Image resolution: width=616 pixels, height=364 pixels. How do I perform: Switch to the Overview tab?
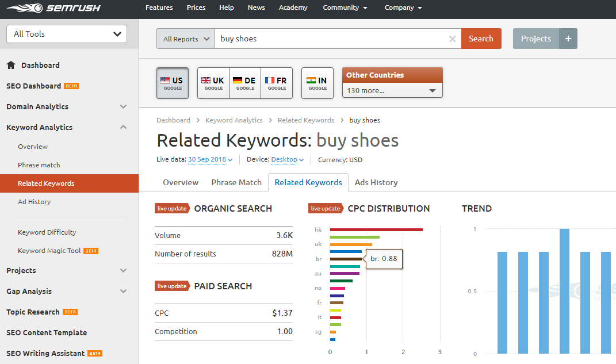181,183
